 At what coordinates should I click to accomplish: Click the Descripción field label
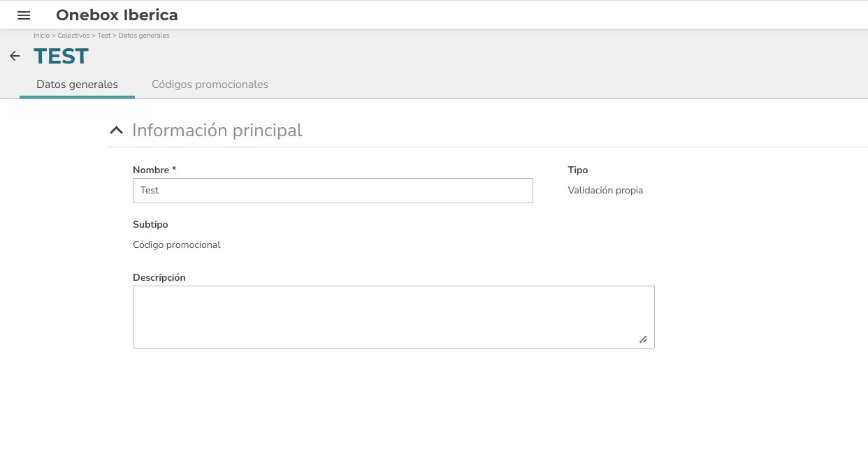(x=159, y=277)
